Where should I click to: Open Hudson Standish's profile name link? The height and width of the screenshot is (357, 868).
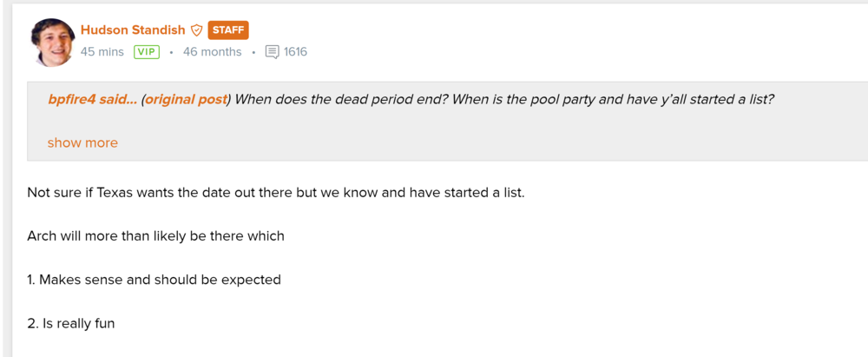[133, 30]
